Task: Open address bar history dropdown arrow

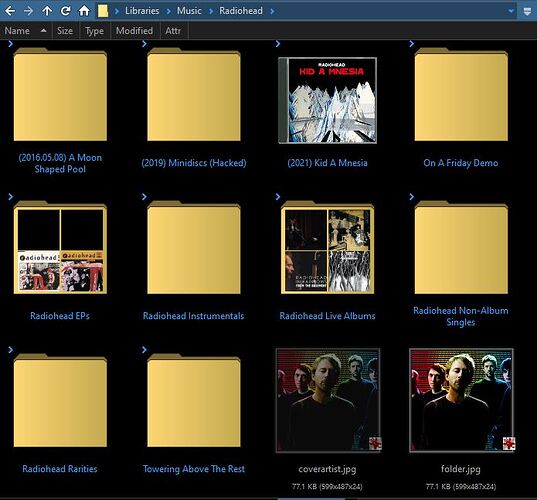Action: (511, 11)
